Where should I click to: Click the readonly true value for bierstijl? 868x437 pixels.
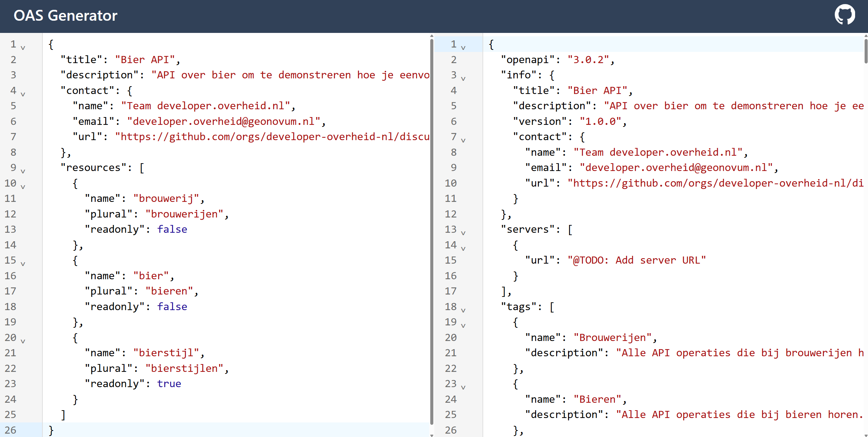coord(169,384)
